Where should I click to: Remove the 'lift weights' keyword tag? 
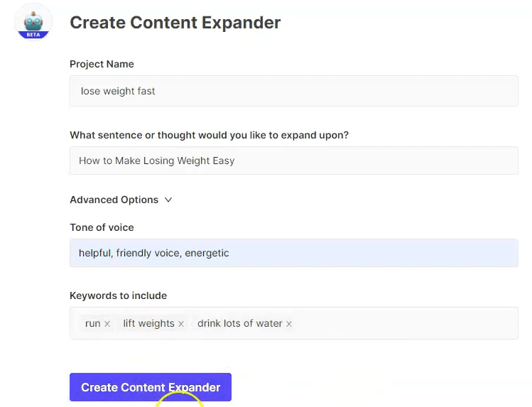tap(181, 324)
